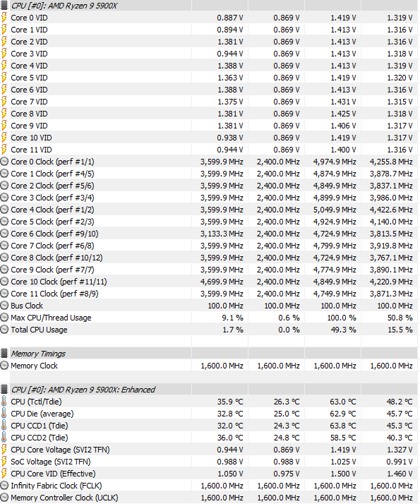Click the 0.887 V current Core 0 VID
The image size is (420, 504).
click(x=230, y=18)
